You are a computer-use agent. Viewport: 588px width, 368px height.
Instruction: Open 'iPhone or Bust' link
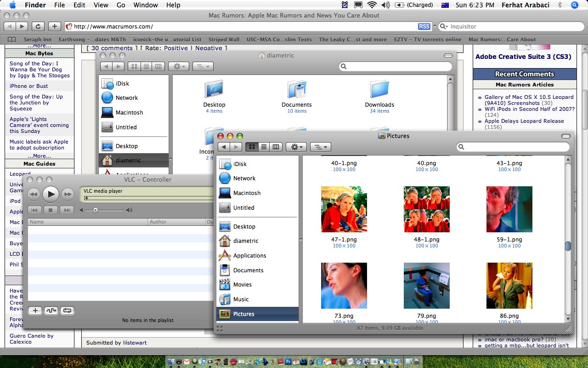(x=29, y=86)
